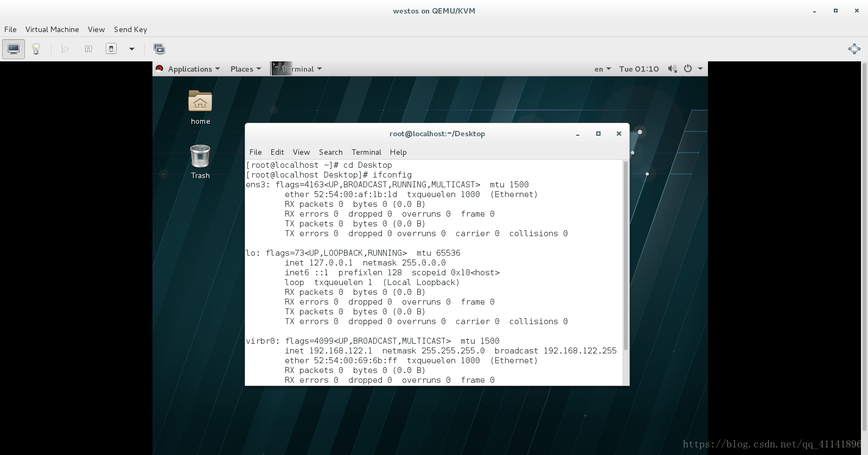Click the 'ifconfig' command text

click(392, 175)
